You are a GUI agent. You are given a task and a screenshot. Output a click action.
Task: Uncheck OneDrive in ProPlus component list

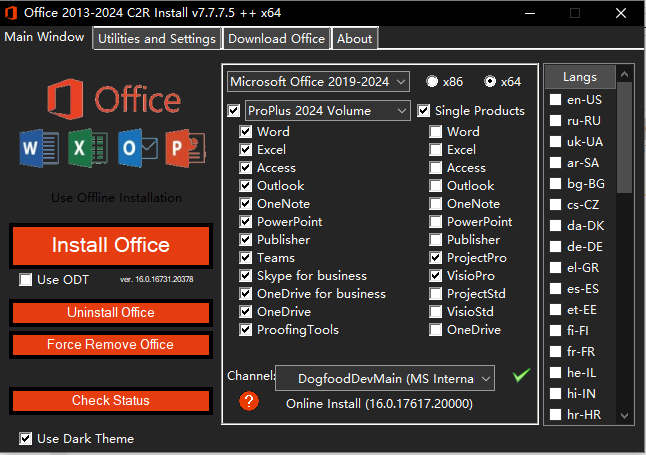[x=246, y=312]
